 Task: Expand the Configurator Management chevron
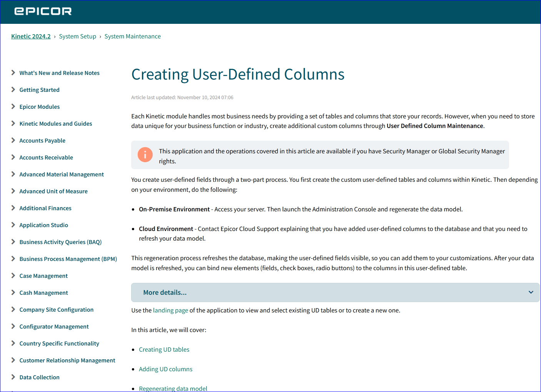pyautogui.click(x=13, y=326)
